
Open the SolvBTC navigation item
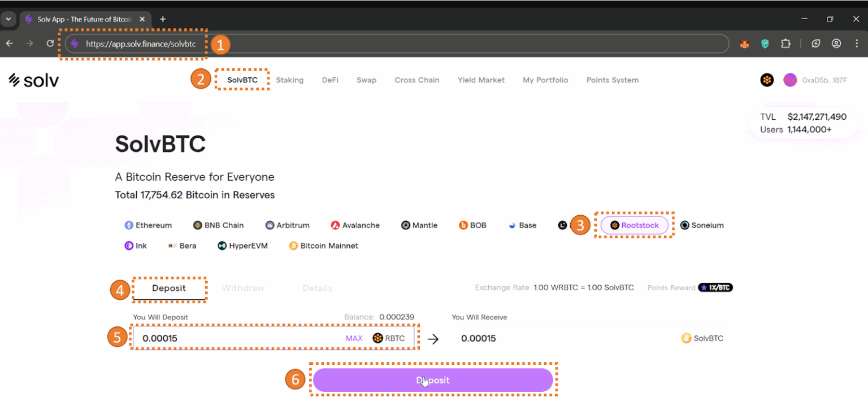[242, 80]
